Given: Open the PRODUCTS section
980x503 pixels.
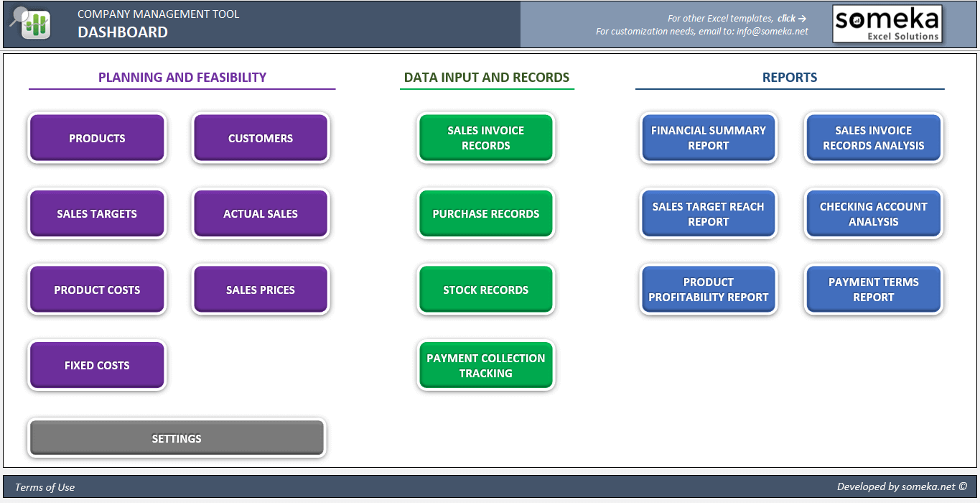Looking at the screenshot, I should [96, 138].
